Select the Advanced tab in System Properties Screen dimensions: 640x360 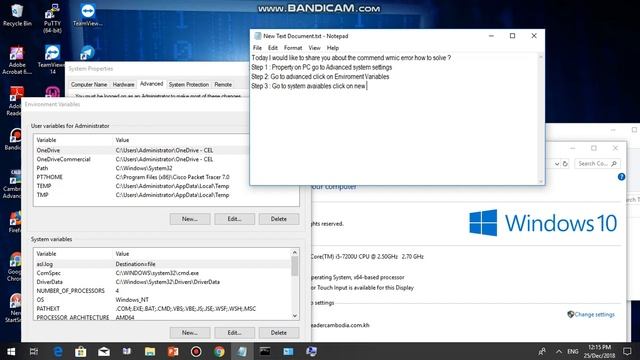151,84
